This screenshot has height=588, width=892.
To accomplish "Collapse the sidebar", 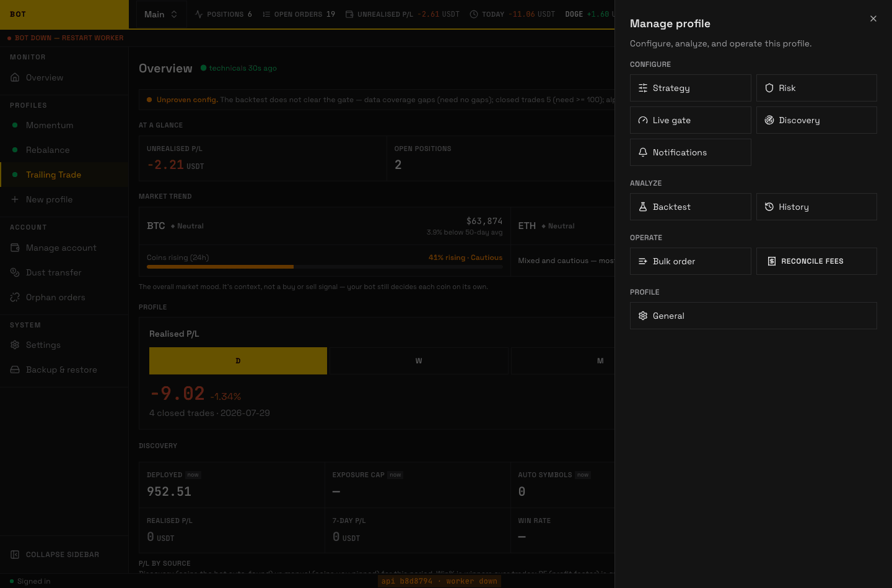I will click(x=64, y=555).
